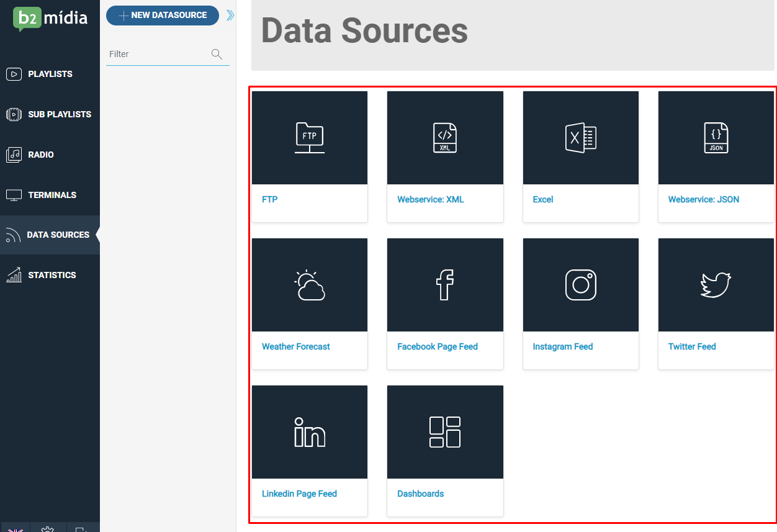
Task: Click the Radio music note icon
Action: coord(14,155)
